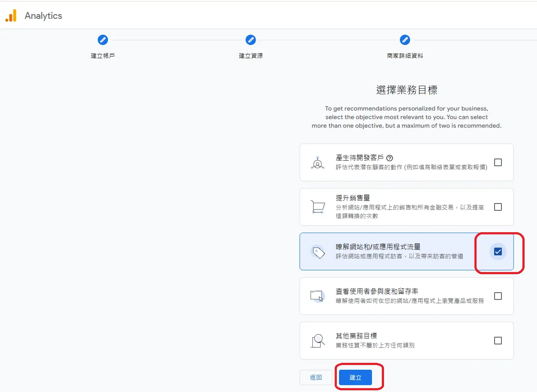Click the monitor icon for user engagement objective
Viewport: 537px width, 392px height.
coord(317,296)
